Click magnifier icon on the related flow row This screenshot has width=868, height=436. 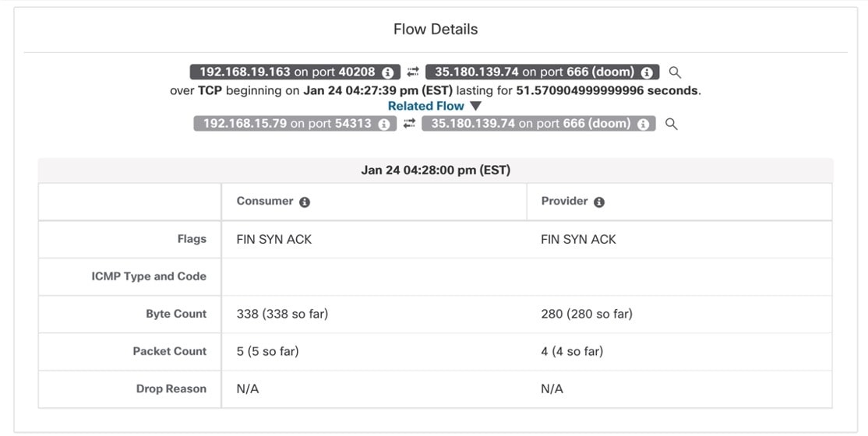point(671,125)
